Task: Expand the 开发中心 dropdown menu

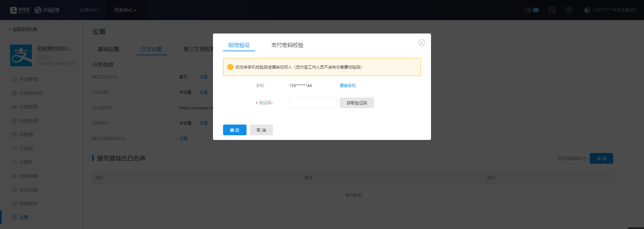Action: pyautogui.click(x=125, y=10)
